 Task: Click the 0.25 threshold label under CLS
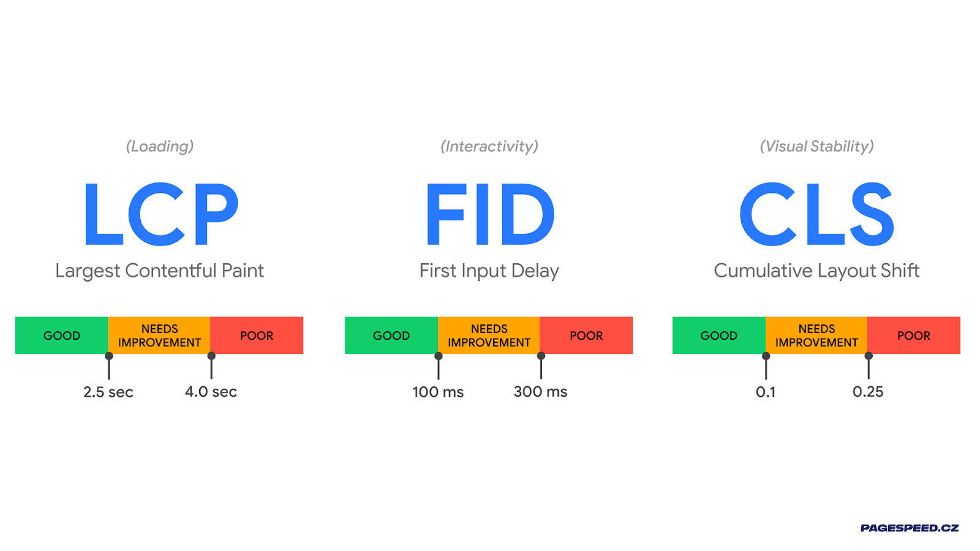coord(868,392)
